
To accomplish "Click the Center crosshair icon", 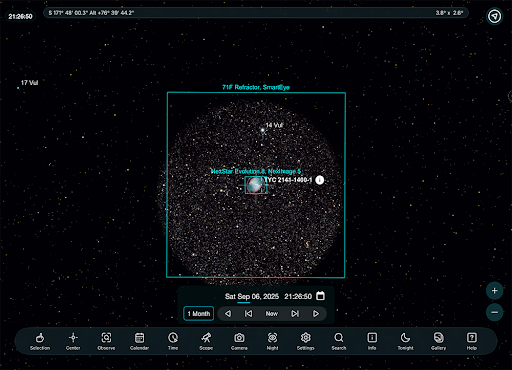I will (x=73, y=341).
